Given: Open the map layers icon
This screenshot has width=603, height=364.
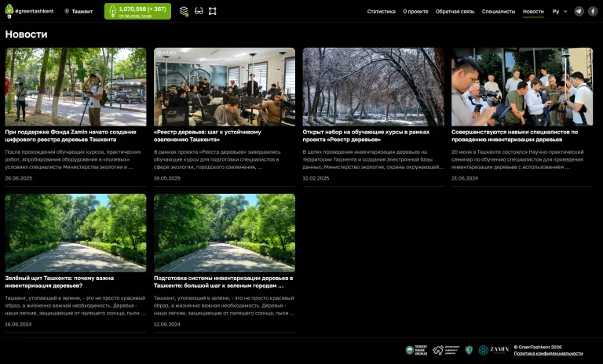Looking at the screenshot, I should (184, 11).
